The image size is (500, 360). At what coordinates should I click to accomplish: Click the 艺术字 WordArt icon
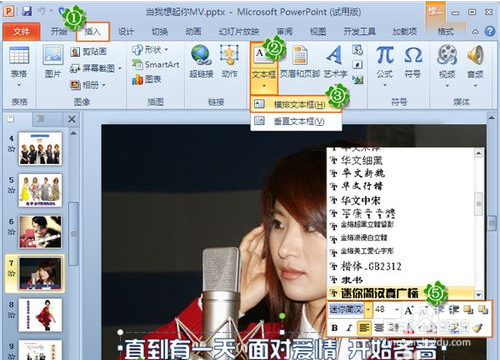(335, 55)
